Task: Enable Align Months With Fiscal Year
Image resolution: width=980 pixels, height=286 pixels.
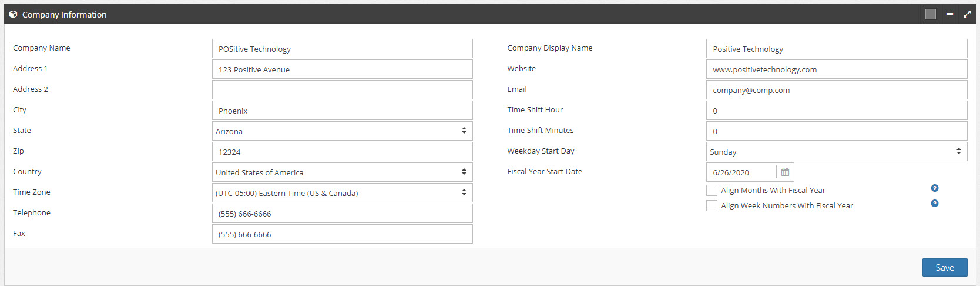Action: [x=711, y=190]
